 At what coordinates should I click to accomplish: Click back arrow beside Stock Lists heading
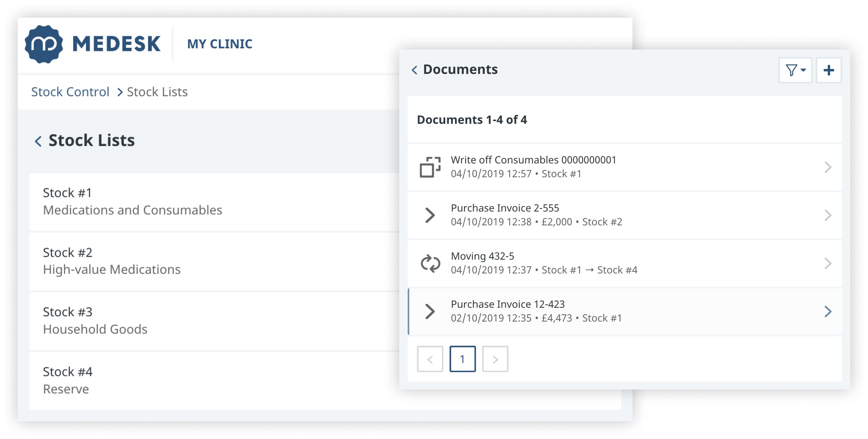click(38, 141)
